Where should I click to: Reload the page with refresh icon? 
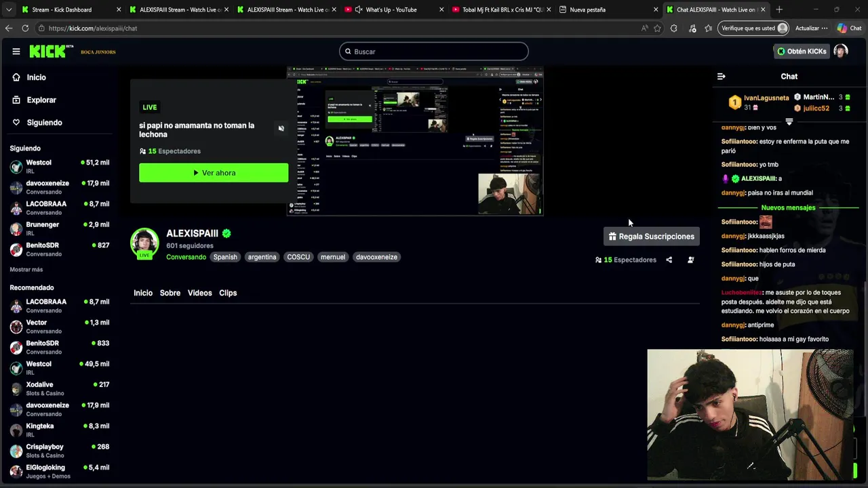(x=25, y=28)
